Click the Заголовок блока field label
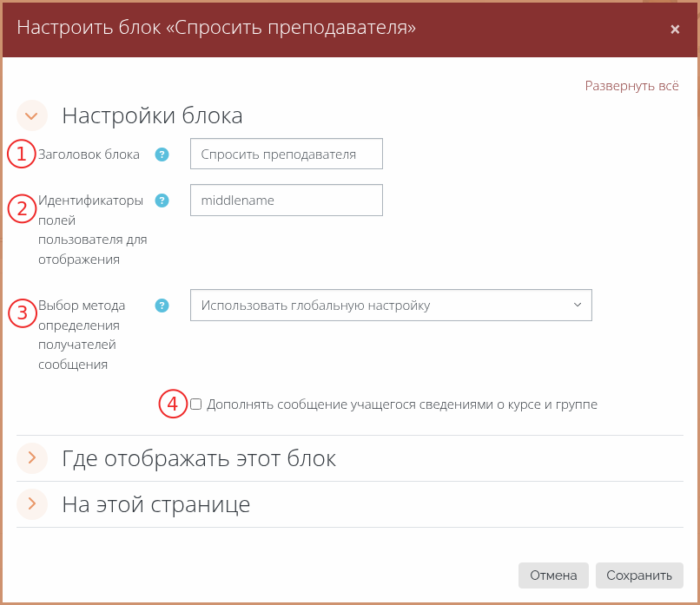700x605 pixels. click(89, 155)
